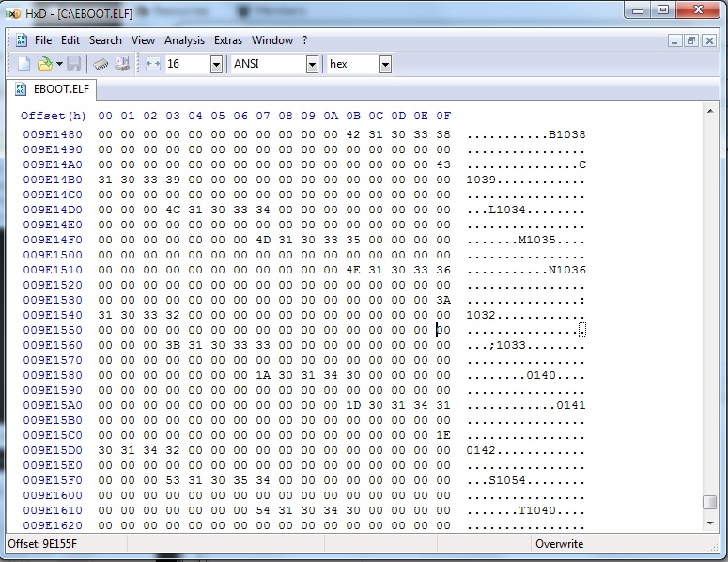Open the View menu

point(143,40)
